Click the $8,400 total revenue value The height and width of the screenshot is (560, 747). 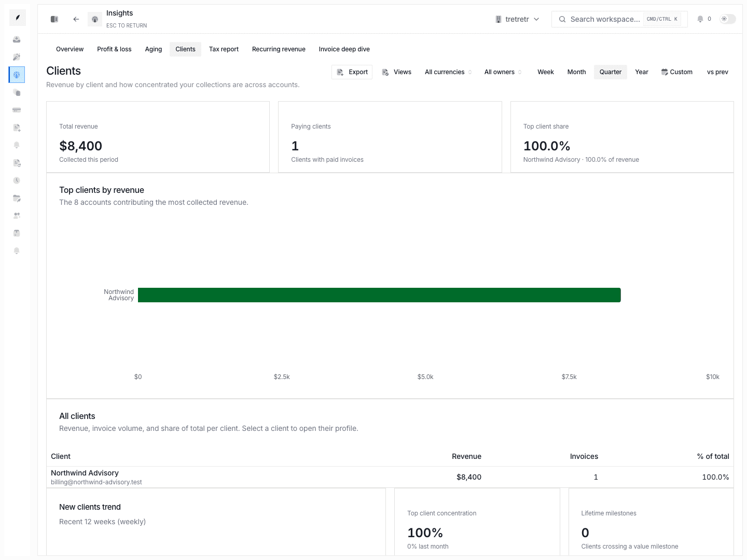(x=80, y=146)
